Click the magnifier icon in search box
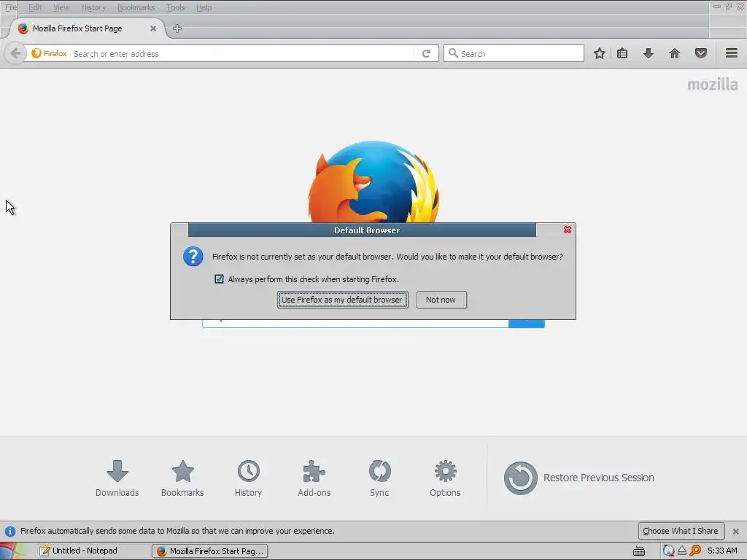 click(x=453, y=53)
